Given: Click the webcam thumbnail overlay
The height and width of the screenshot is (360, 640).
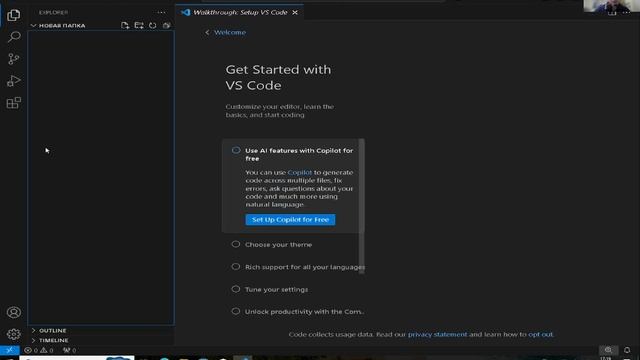Looking at the screenshot, I should (611, 6).
